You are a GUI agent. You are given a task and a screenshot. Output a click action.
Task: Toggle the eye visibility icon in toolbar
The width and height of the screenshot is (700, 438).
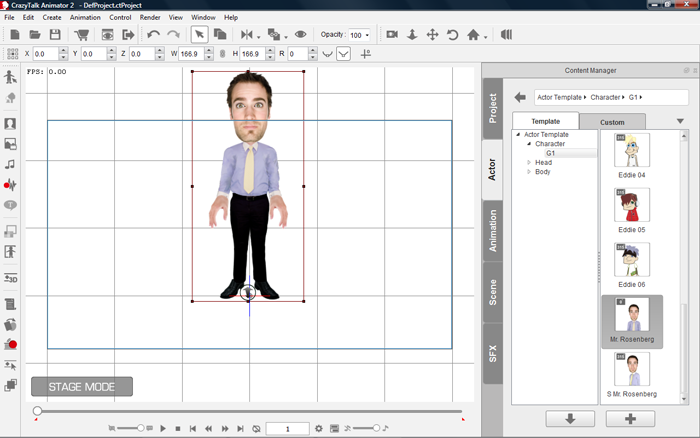pyautogui.click(x=300, y=35)
